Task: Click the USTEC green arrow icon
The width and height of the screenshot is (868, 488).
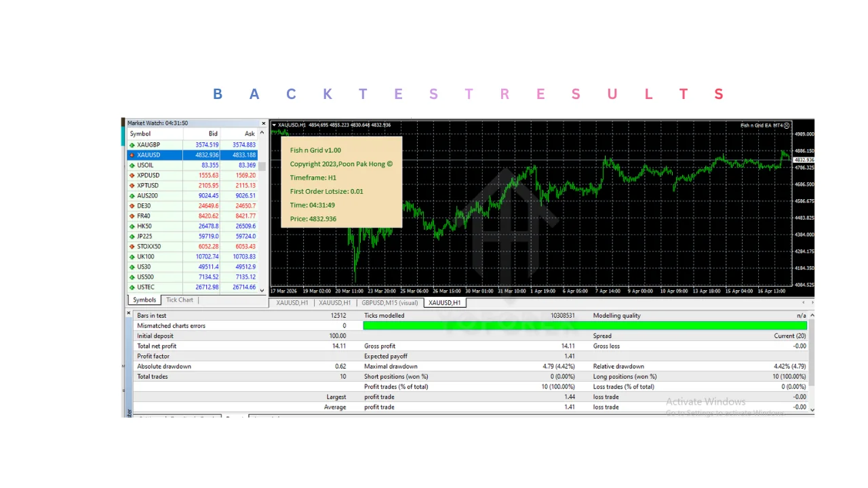Action: (132, 287)
